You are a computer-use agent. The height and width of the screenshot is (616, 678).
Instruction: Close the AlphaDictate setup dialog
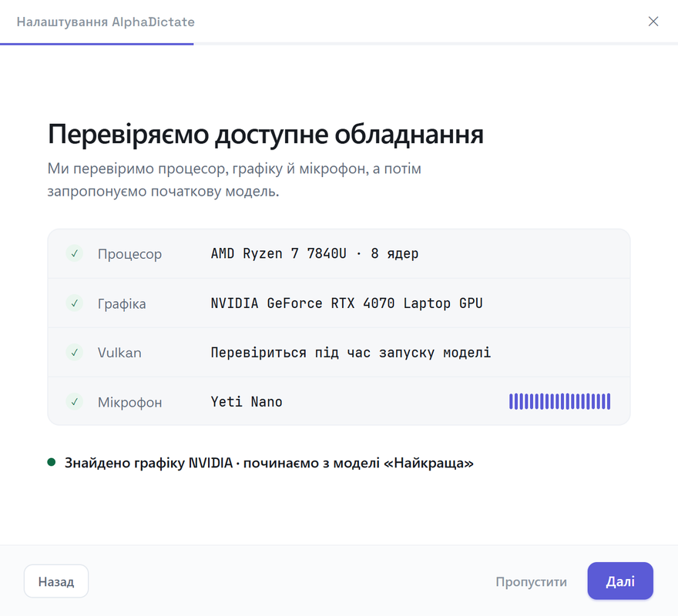click(x=653, y=22)
